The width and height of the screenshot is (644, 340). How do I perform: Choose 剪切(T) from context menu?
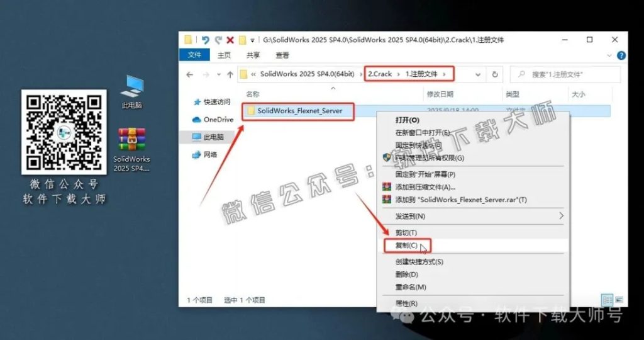click(473, 233)
